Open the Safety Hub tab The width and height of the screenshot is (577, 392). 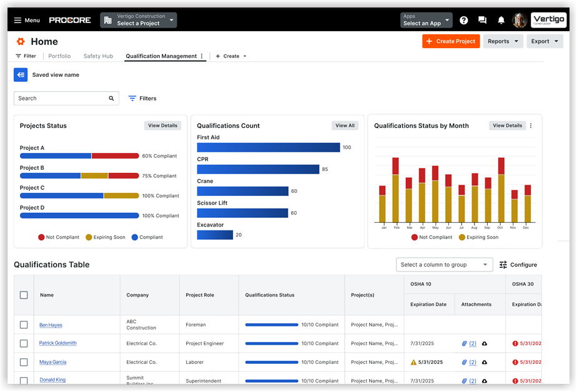click(x=98, y=56)
